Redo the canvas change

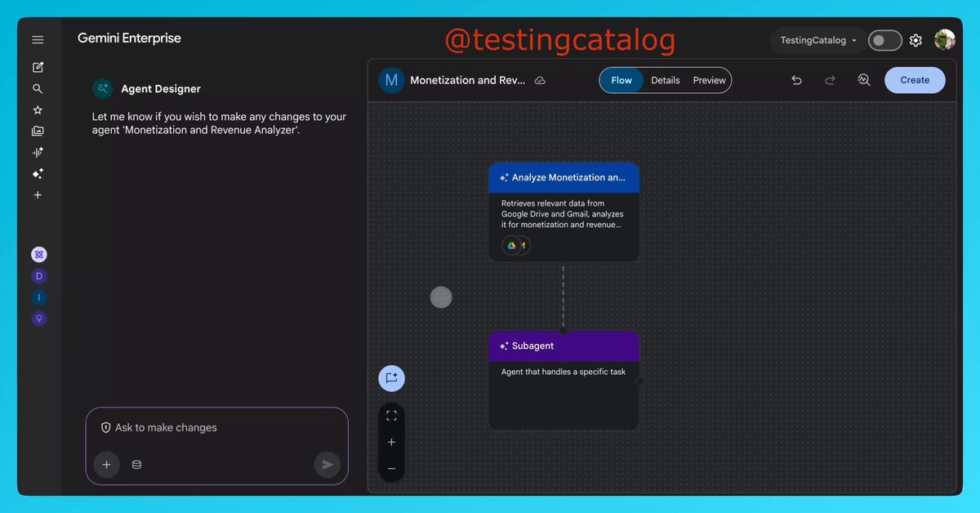click(x=830, y=80)
